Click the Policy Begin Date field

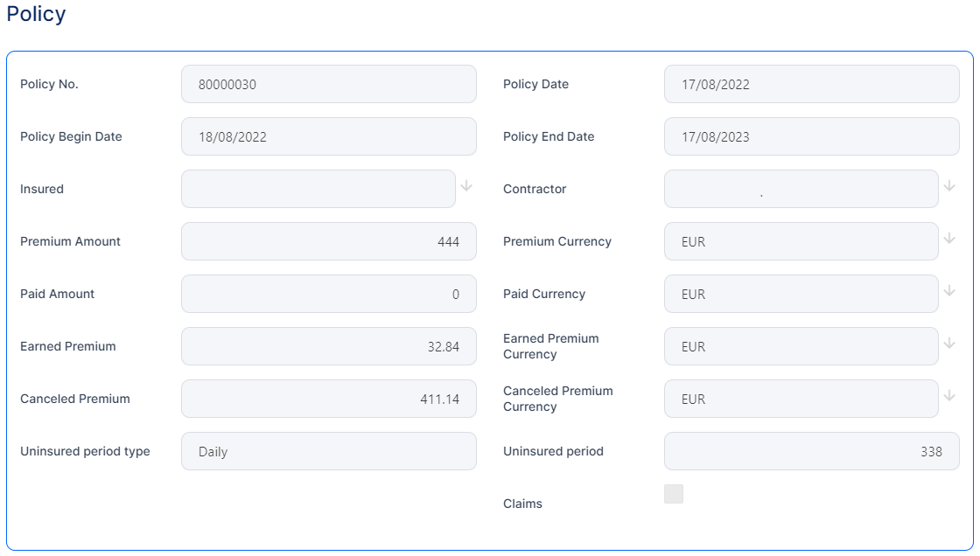pos(328,136)
